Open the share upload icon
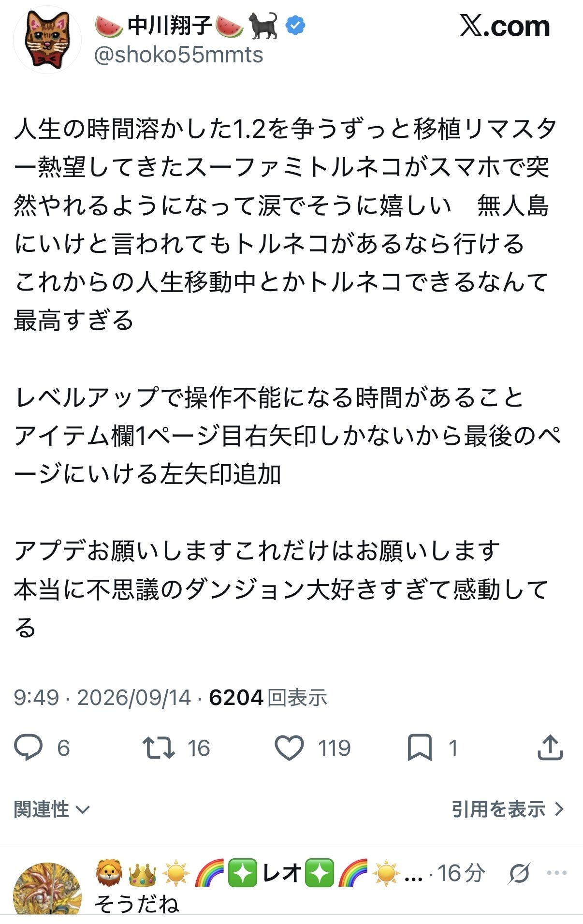 [x=550, y=748]
